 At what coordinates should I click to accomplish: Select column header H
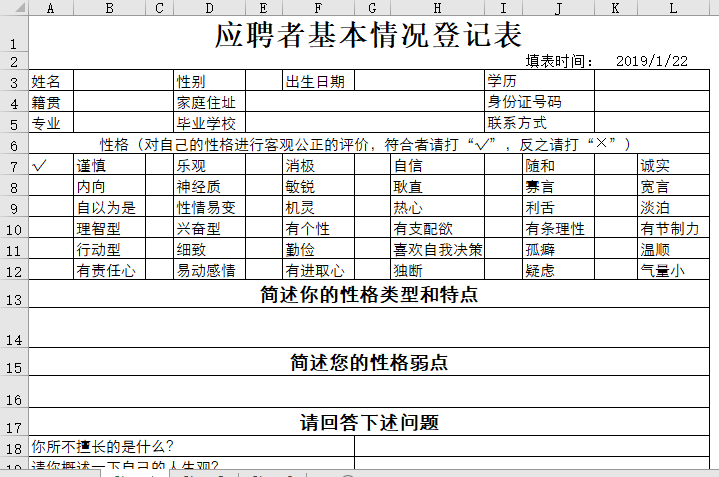(436, 8)
